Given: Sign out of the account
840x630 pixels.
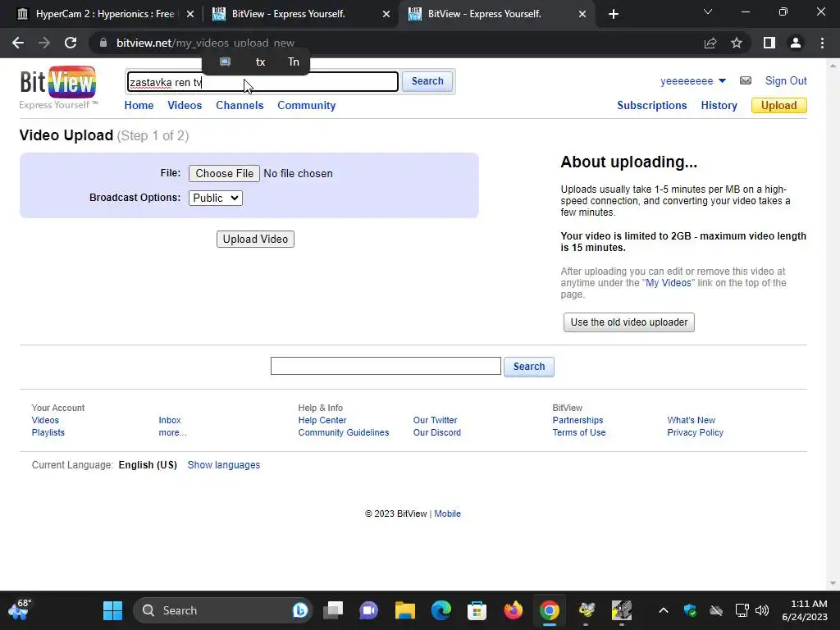Looking at the screenshot, I should pyautogui.click(x=785, y=81).
